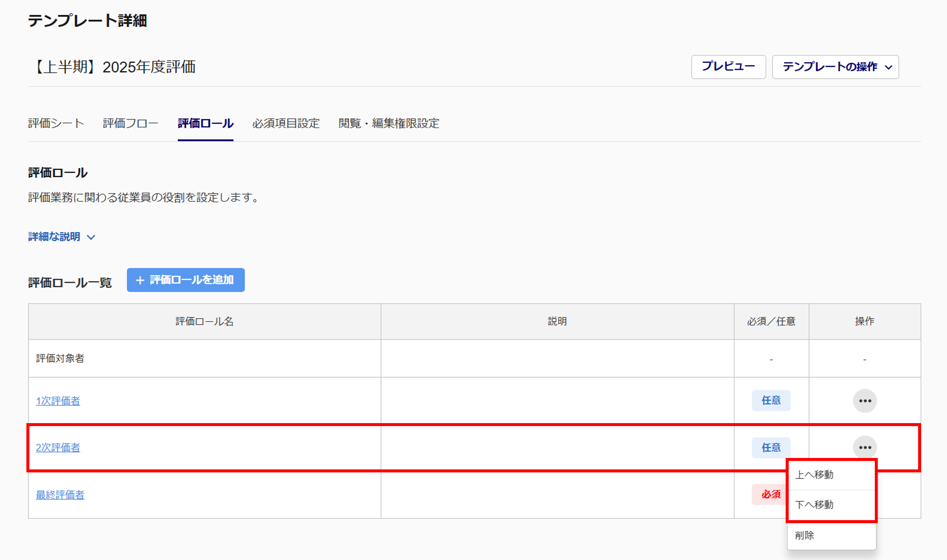Click the 任意 badge in 2次評価者 row
This screenshot has height=560, width=947.
[x=771, y=448]
